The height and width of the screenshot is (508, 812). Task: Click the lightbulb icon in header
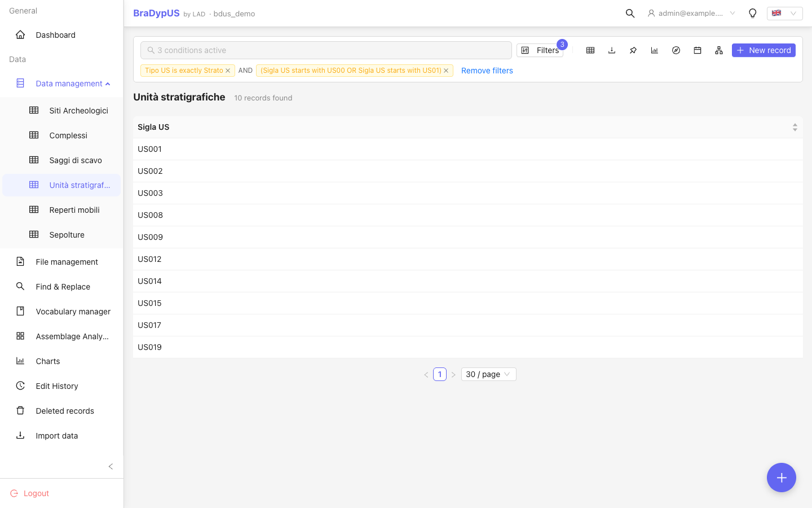coord(753,13)
